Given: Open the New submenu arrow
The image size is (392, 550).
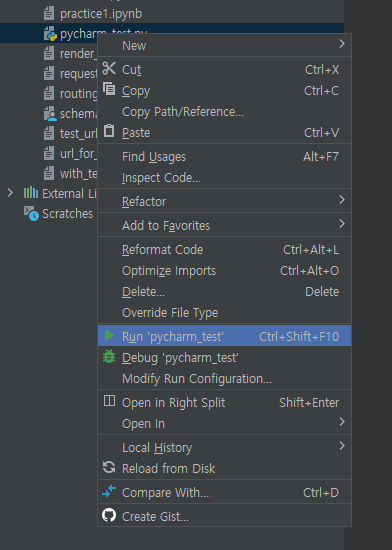Looking at the screenshot, I should point(342,43).
